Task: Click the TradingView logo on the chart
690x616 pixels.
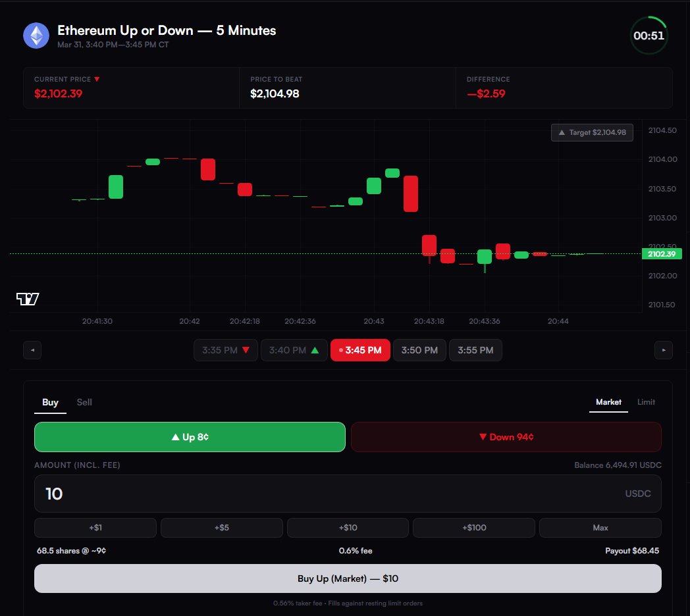Action: (26, 298)
